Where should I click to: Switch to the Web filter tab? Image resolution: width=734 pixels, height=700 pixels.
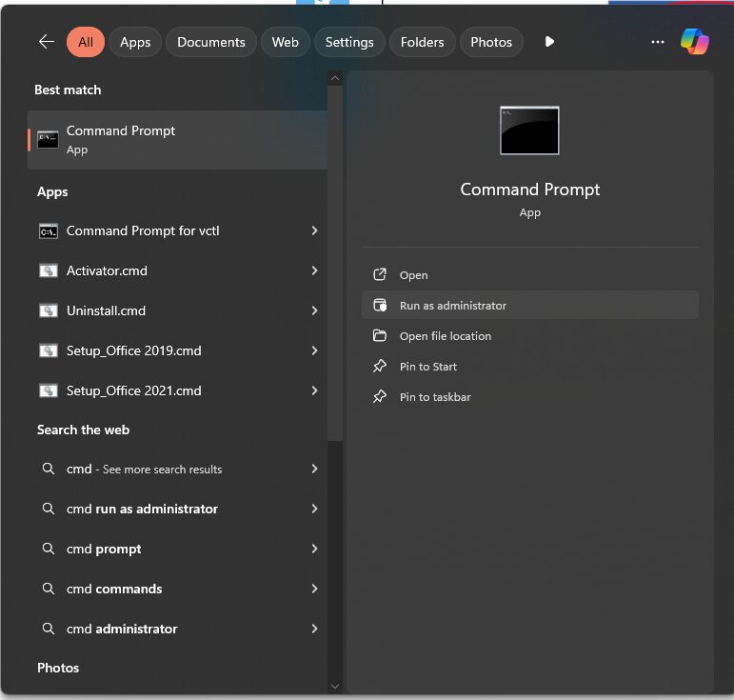(285, 42)
